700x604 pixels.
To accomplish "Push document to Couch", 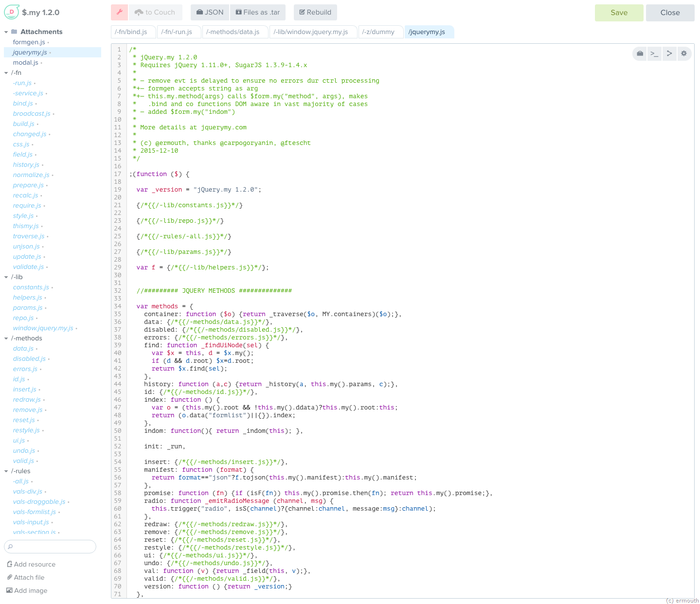I will (155, 12).
